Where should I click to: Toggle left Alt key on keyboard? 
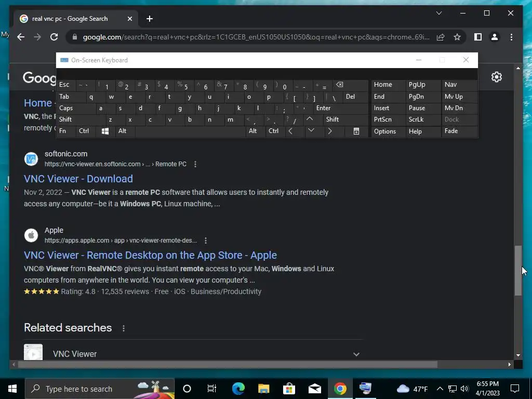(x=125, y=131)
